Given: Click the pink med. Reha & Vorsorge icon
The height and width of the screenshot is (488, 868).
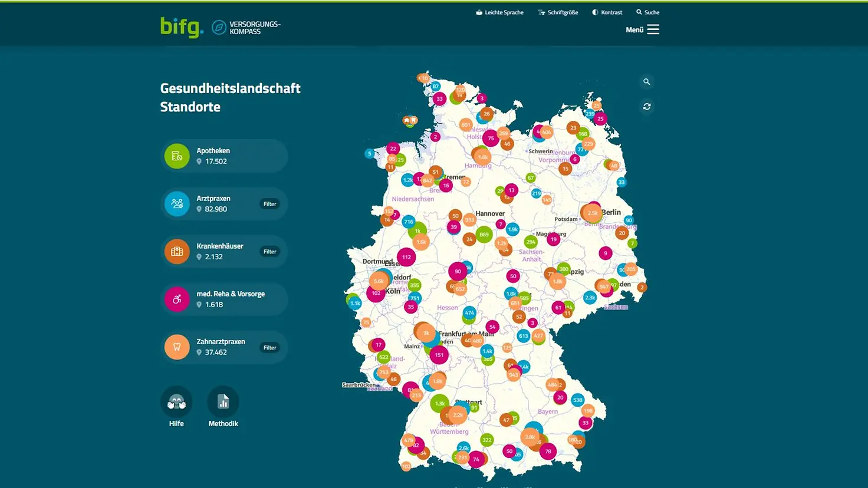Looking at the screenshot, I should (x=177, y=299).
